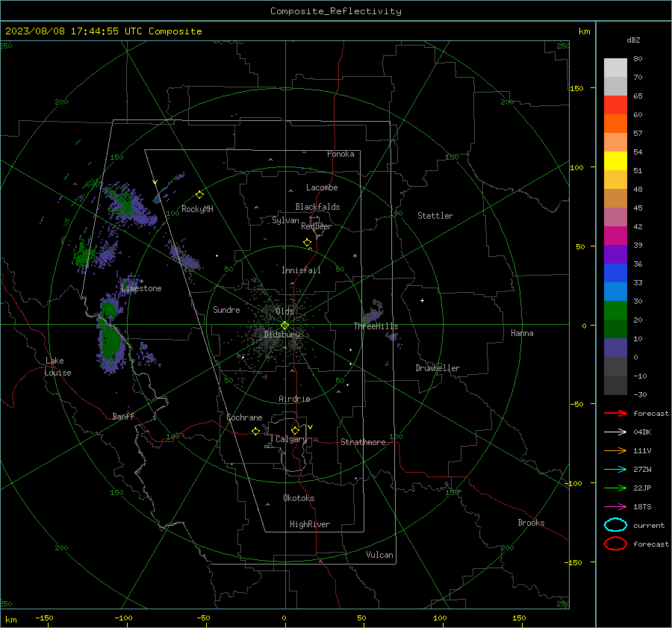Click the Brooks label
Viewport: 672px width, 628px height.
point(531,523)
